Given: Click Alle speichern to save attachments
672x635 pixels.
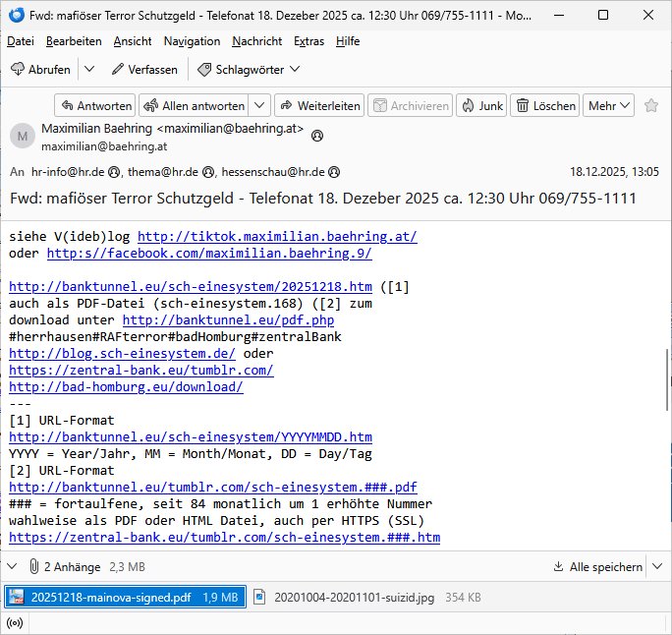Looking at the screenshot, I should pos(598,566).
